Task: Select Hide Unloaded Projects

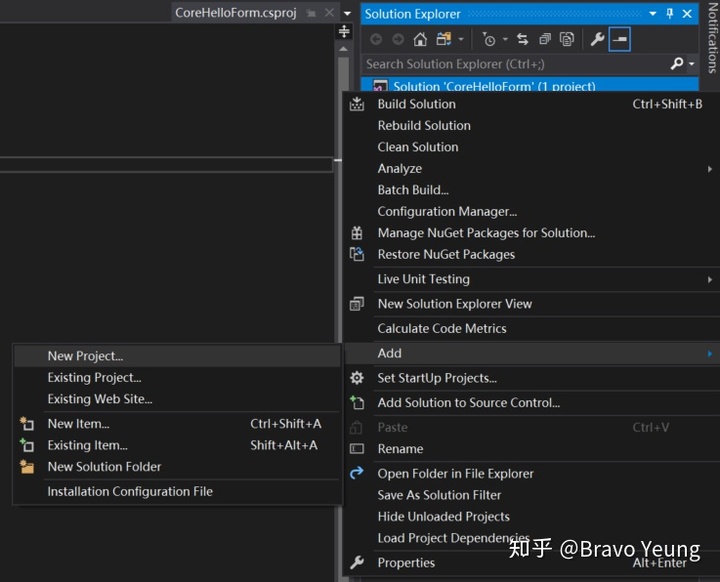Action: click(x=531, y=517)
